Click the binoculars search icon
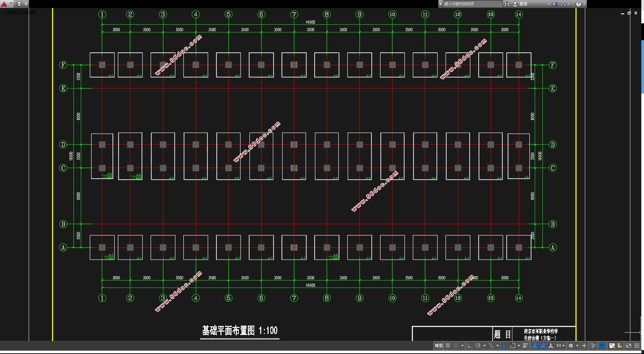Screen dimensions: 644x354 coord(507,4)
